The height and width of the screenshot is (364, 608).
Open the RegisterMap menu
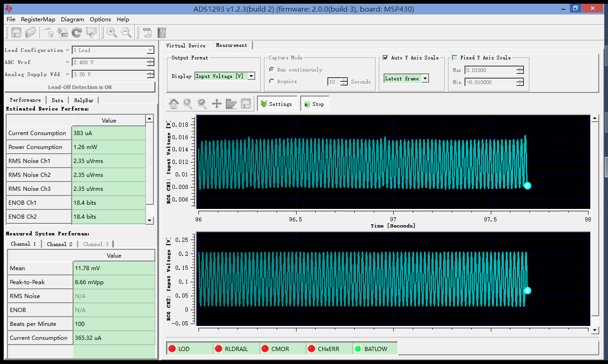click(38, 19)
